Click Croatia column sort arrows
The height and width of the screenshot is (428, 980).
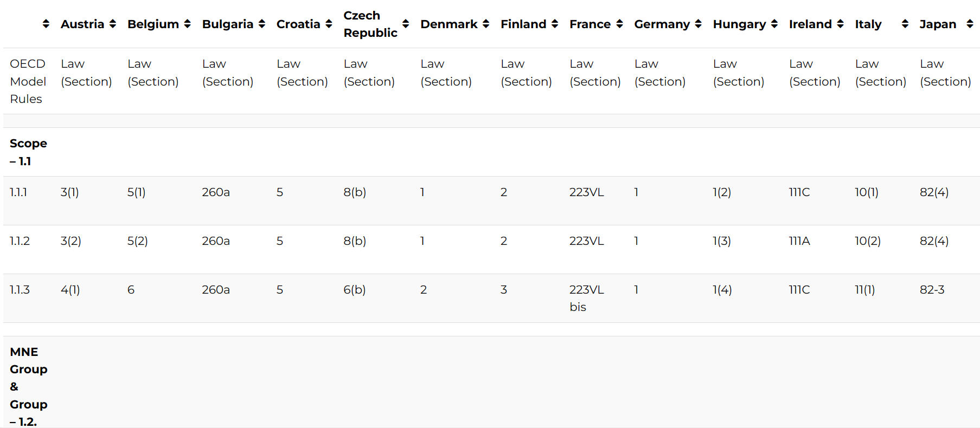point(329,24)
